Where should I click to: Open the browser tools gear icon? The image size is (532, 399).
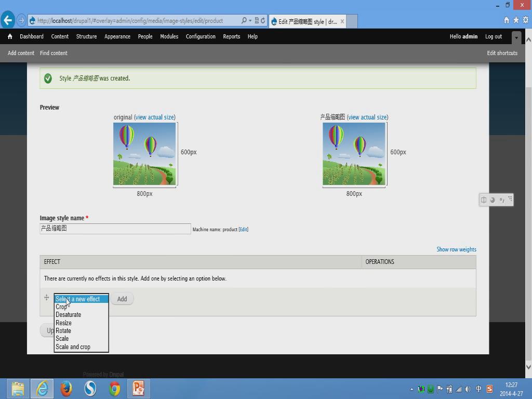tap(526, 20)
